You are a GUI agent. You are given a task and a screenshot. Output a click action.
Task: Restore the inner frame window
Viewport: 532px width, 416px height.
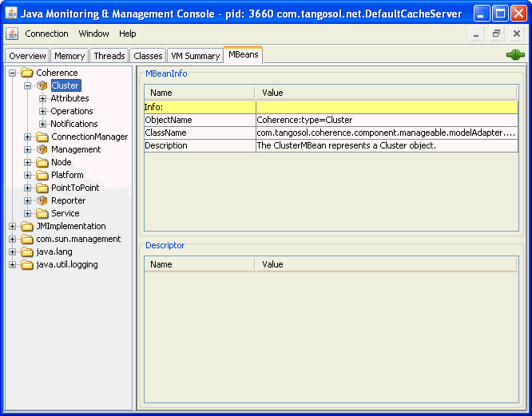(x=496, y=34)
